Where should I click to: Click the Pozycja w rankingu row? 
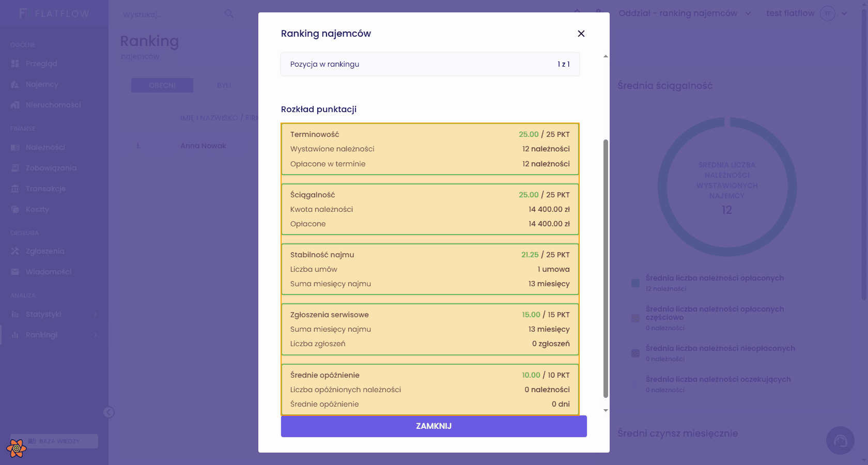coord(430,64)
